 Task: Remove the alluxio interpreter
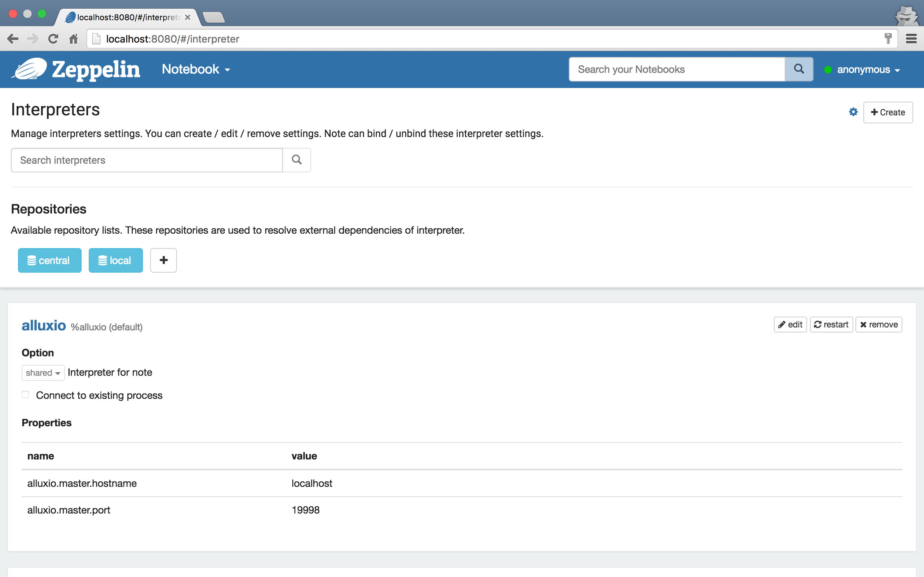pos(879,324)
